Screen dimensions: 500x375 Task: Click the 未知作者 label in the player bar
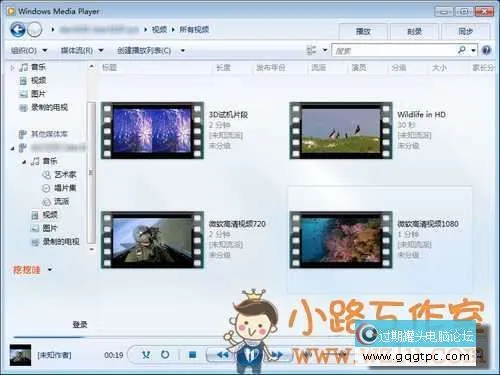coord(54,355)
